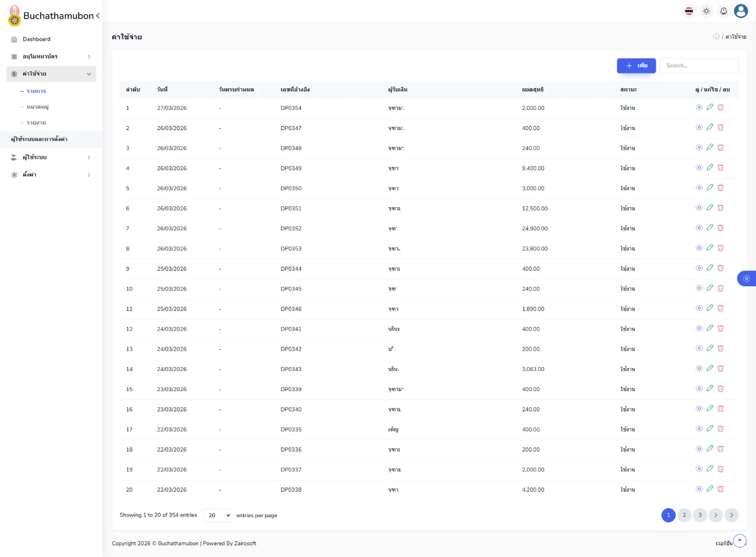View details of DP0349 with eye icon

699,168
